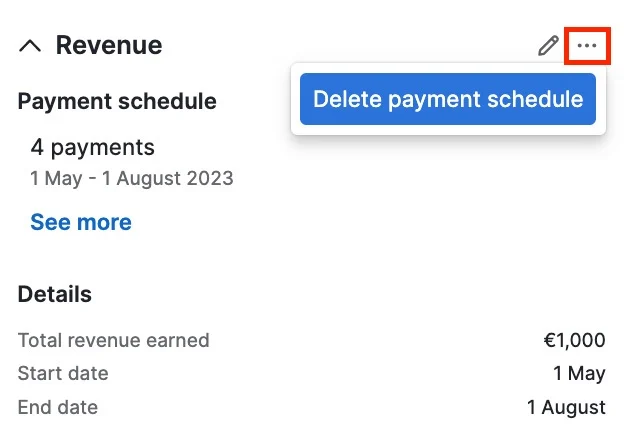Image resolution: width=624 pixels, height=446 pixels.
Task: Click the Revenue section title
Action: [109, 45]
